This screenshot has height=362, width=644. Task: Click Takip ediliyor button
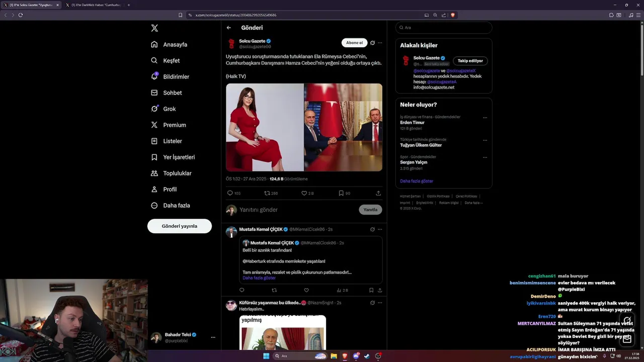[470, 61]
